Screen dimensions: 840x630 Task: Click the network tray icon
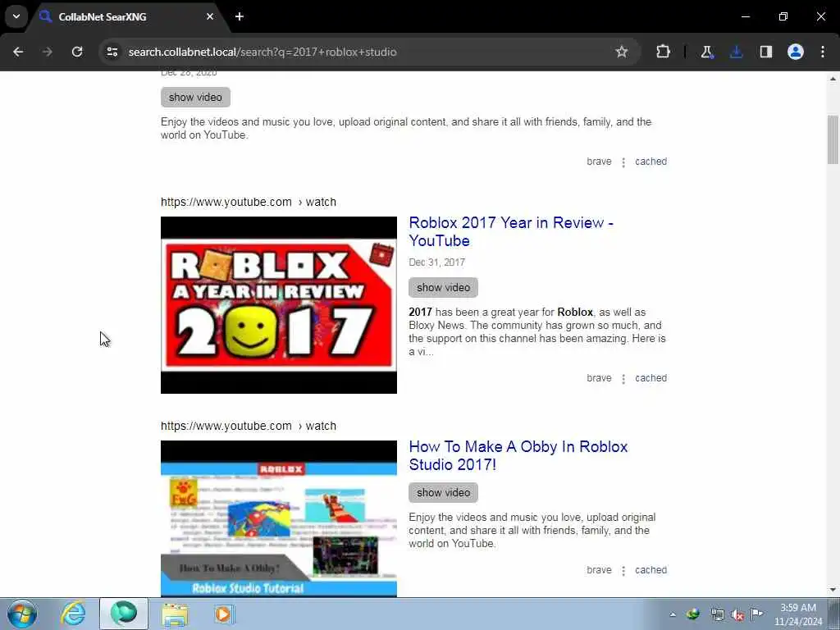pos(717,614)
